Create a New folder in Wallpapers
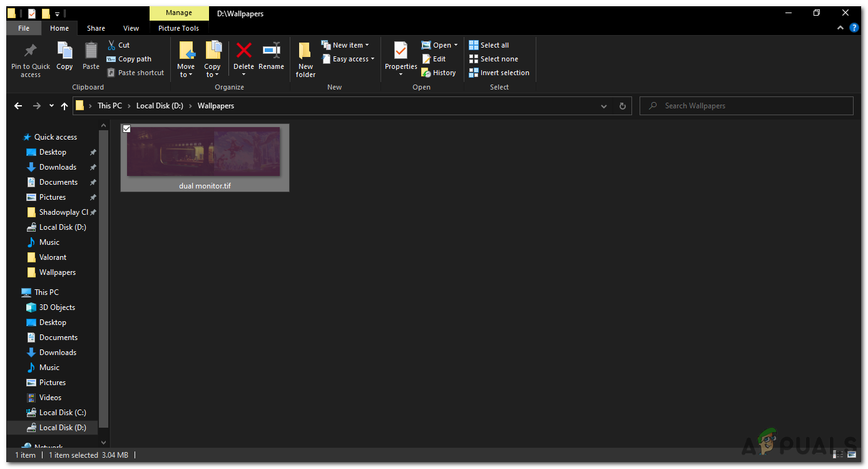868x469 pixels. click(305, 59)
